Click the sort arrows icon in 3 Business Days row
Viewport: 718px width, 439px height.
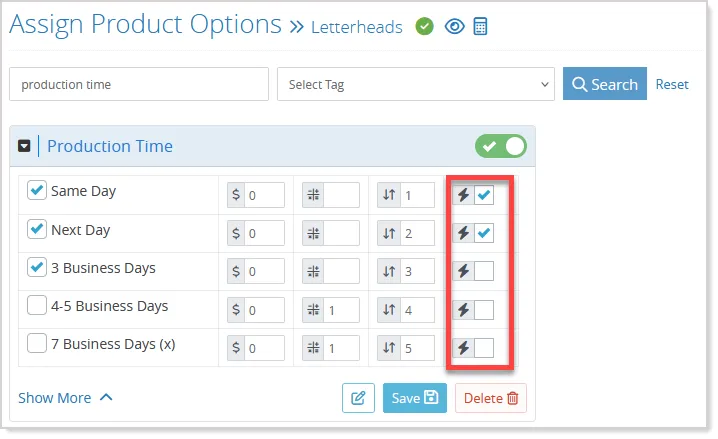coord(389,271)
